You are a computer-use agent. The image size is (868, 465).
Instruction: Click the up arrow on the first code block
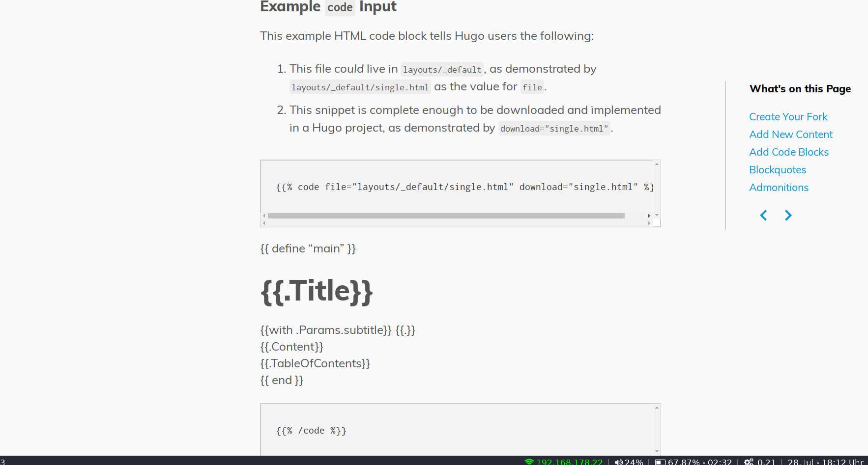(657, 164)
